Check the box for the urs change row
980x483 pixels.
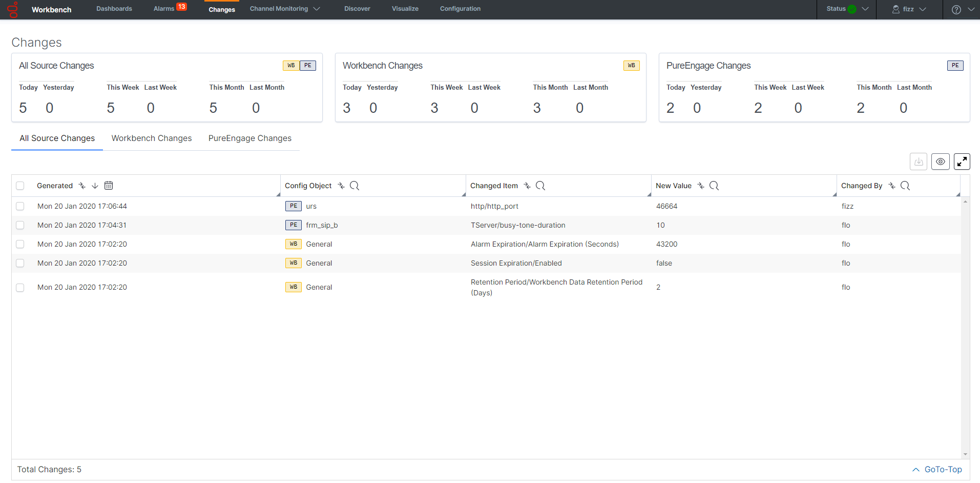(x=20, y=206)
